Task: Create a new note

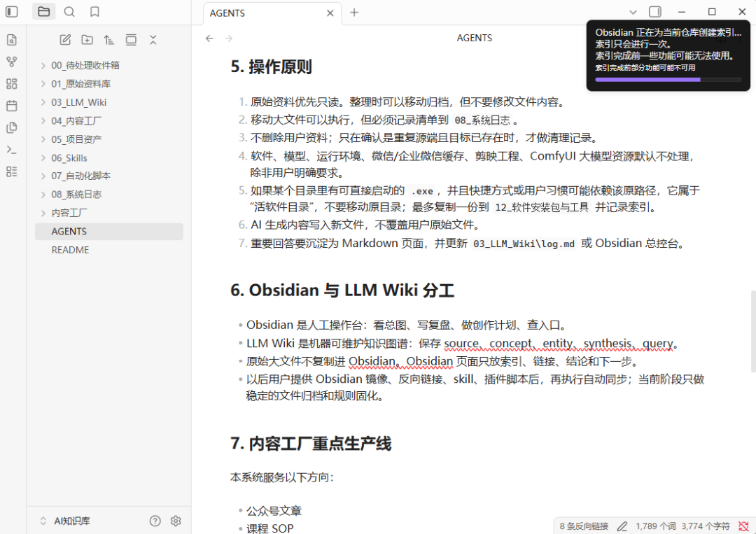Action: point(65,40)
